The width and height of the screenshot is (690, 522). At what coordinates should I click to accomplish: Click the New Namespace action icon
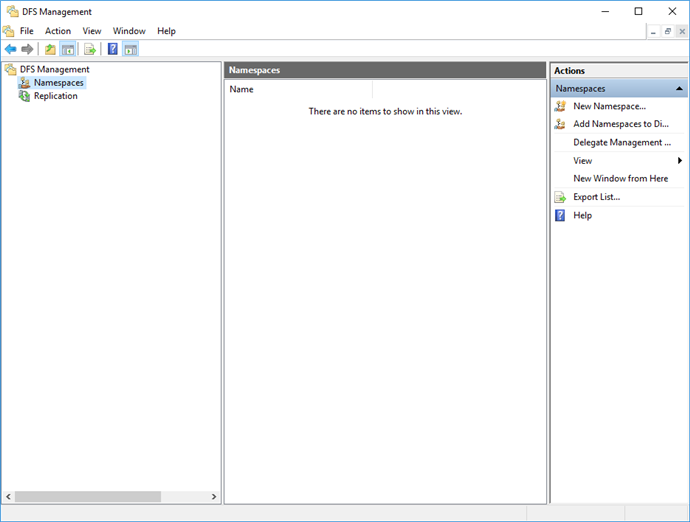tap(560, 106)
